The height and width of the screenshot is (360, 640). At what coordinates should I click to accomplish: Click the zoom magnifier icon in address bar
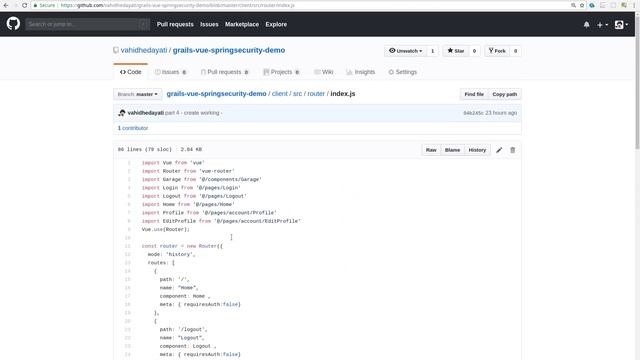point(573,5)
